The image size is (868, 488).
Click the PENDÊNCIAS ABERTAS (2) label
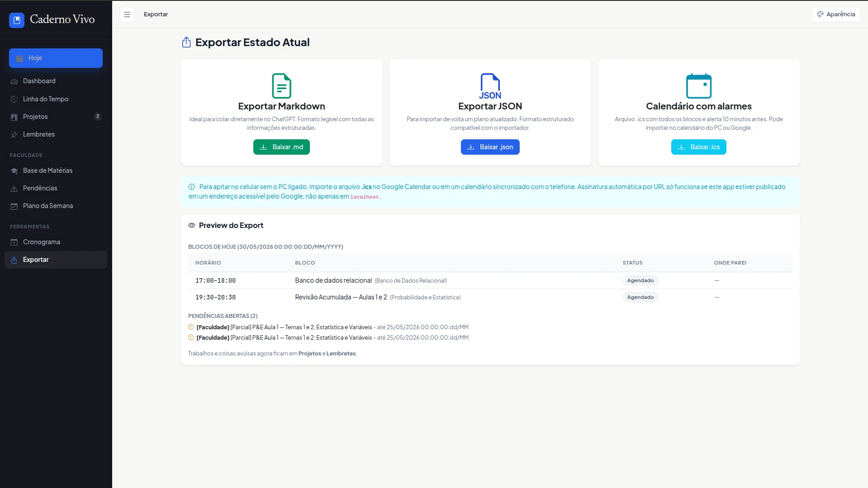click(223, 316)
